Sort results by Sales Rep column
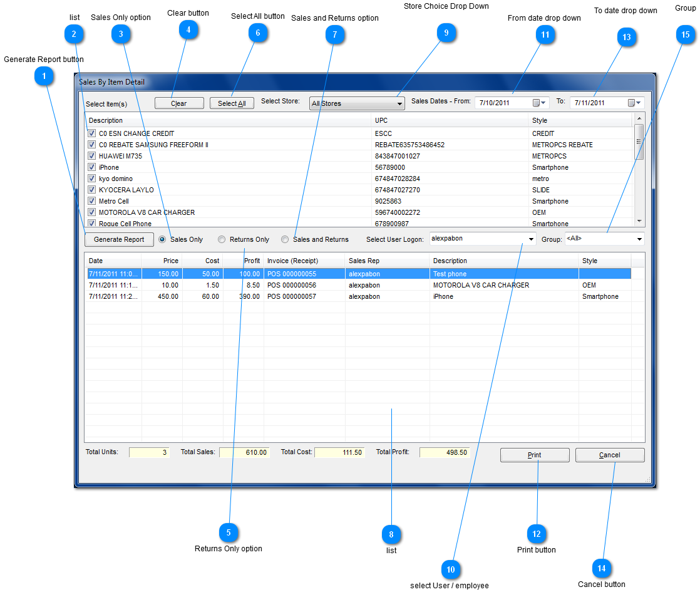The height and width of the screenshot is (592, 700). click(x=387, y=261)
